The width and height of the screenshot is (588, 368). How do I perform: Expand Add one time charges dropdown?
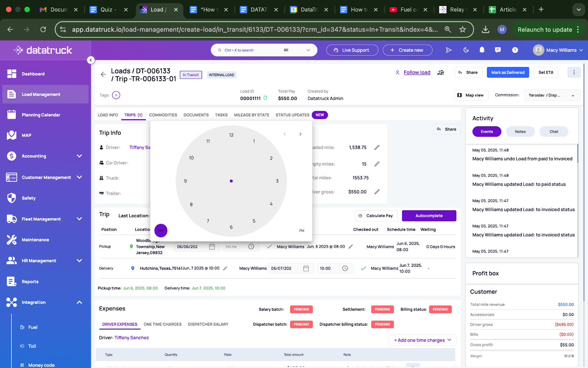(x=423, y=340)
